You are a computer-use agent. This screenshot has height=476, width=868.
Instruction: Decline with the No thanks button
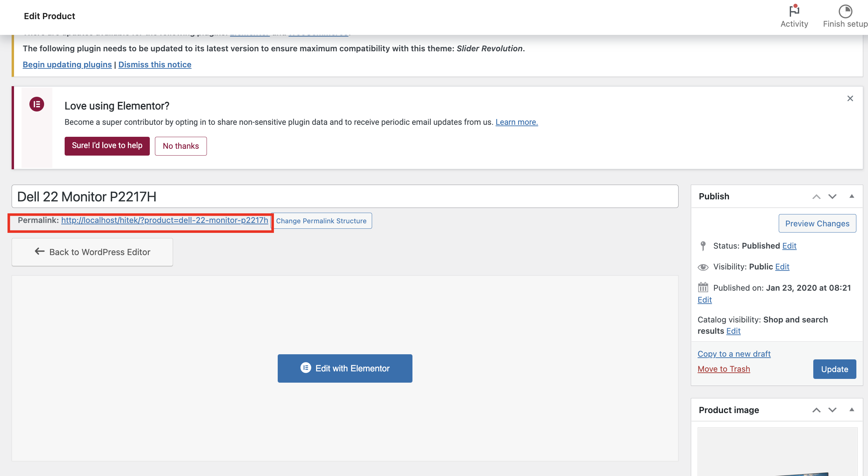tap(181, 146)
